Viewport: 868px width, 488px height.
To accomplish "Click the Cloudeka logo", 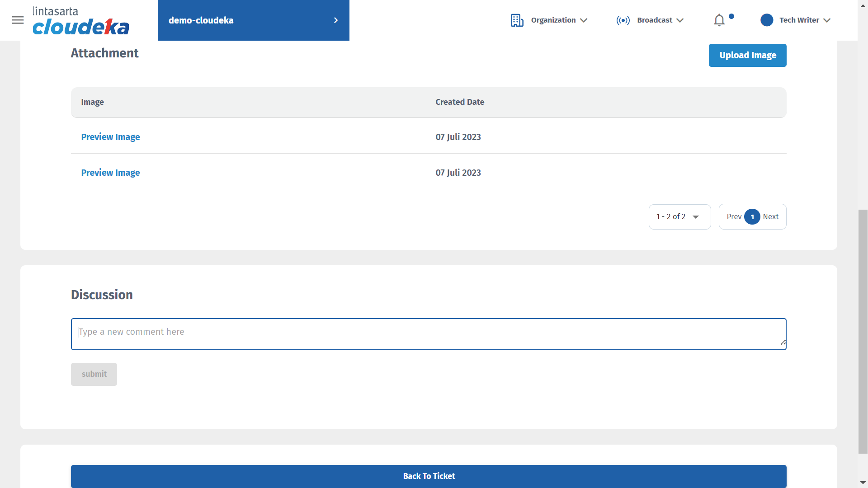I will coord(80,21).
